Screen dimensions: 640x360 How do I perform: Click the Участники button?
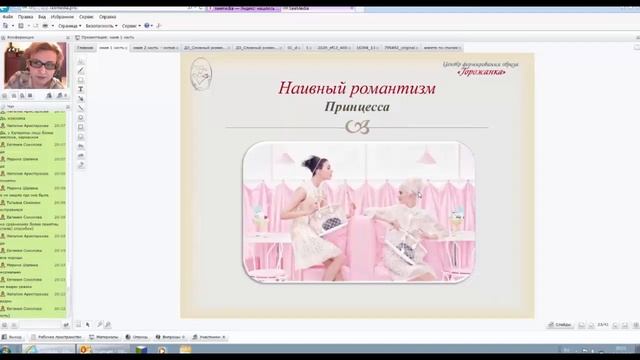pos(209,337)
